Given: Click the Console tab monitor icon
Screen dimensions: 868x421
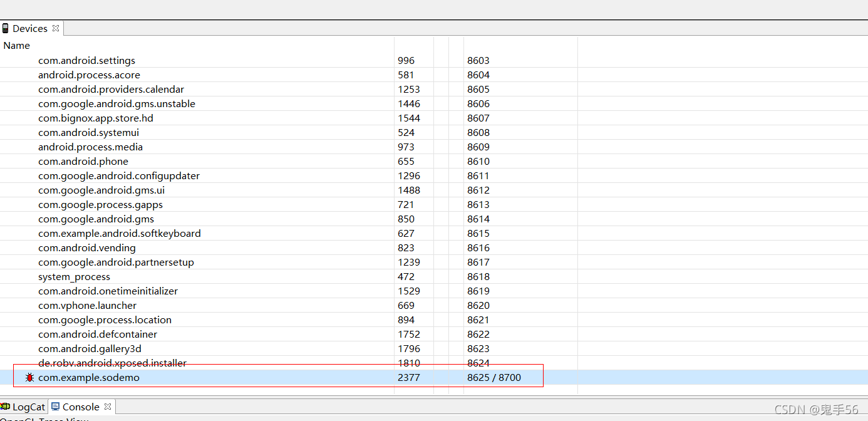Looking at the screenshot, I should (x=56, y=407).
